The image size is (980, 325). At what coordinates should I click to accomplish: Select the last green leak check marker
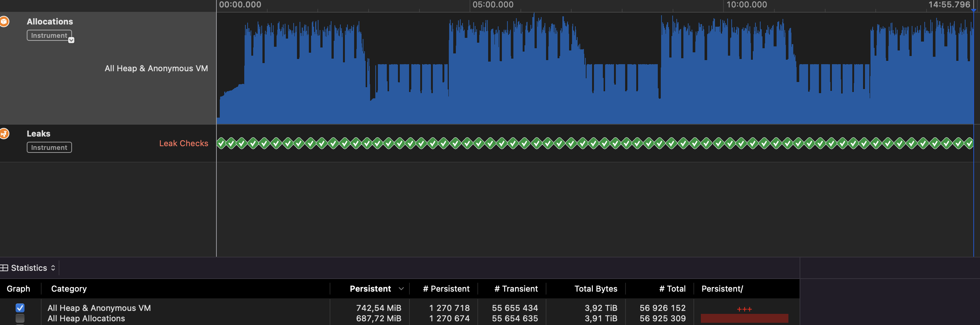[968, 143]
